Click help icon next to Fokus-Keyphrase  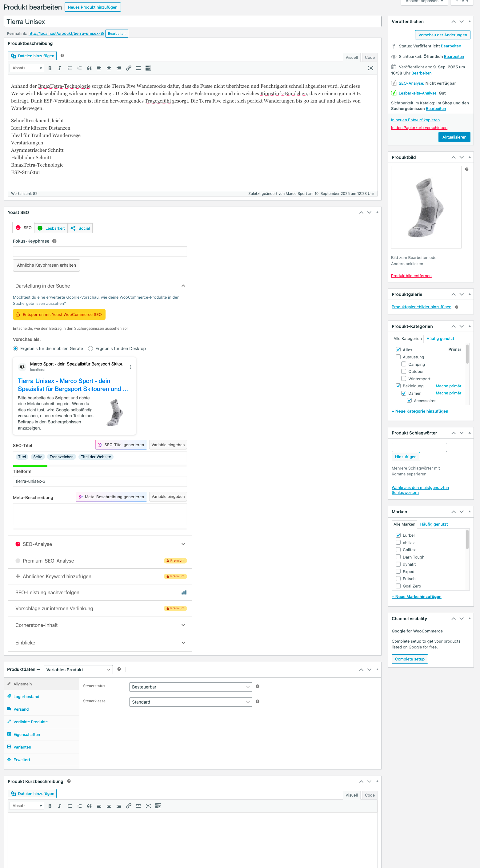click(54, 241)
